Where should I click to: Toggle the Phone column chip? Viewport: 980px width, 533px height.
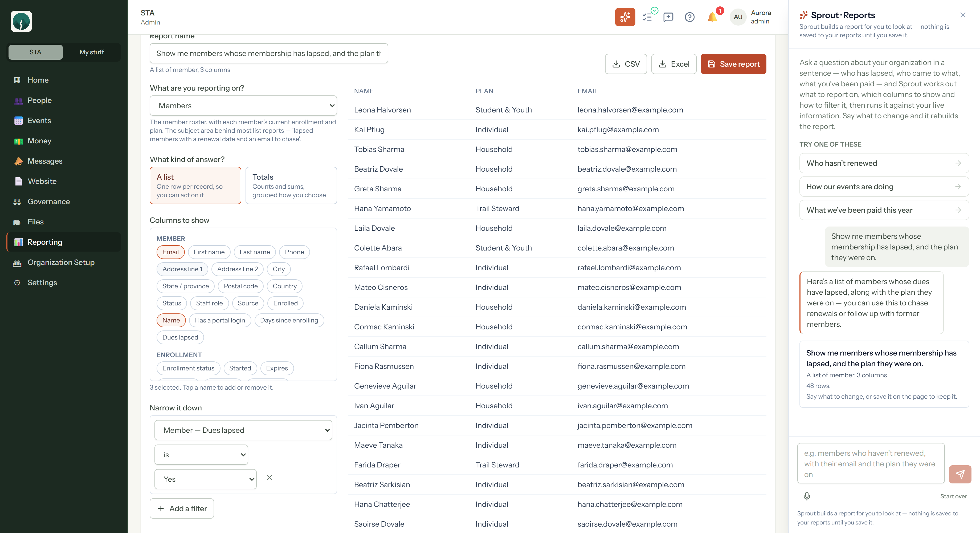(x=294, y=252)
